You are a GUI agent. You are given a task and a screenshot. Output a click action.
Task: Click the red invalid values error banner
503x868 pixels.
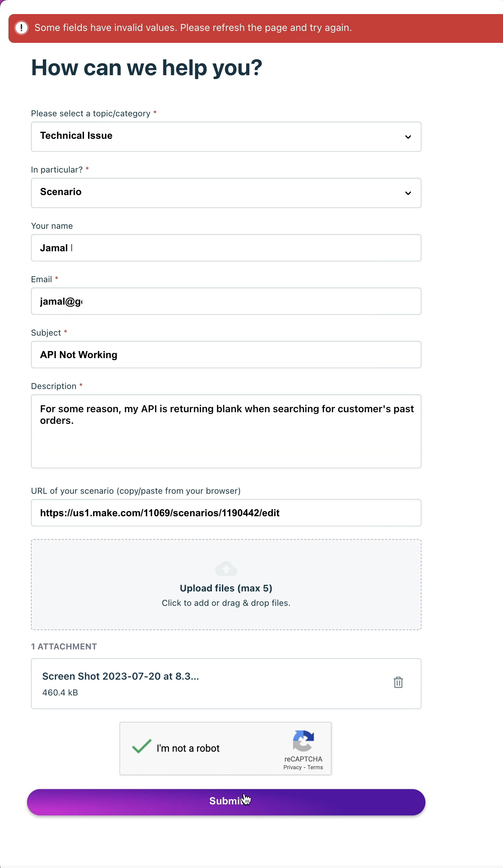click(x=256, y=28)
